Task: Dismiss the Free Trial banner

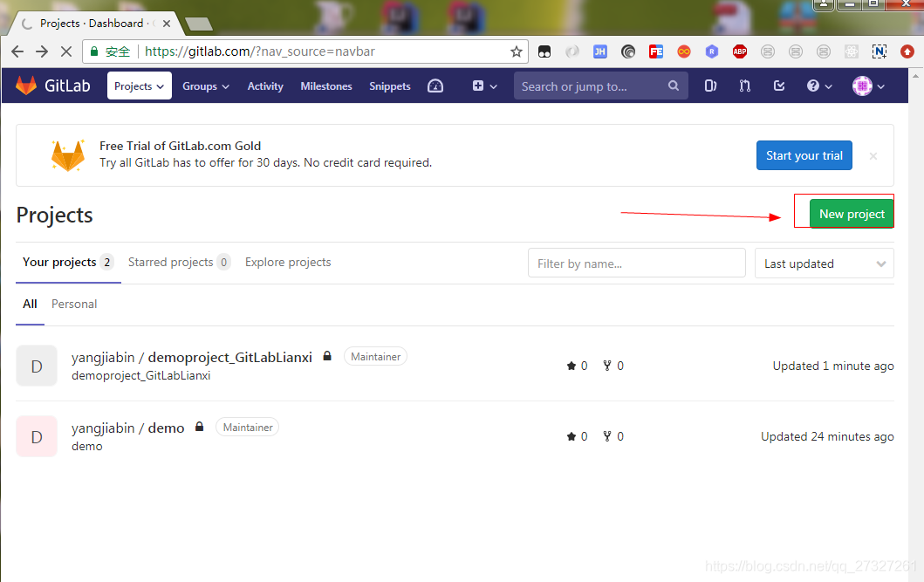Action: pyautogui.click(x=873, y=156)
